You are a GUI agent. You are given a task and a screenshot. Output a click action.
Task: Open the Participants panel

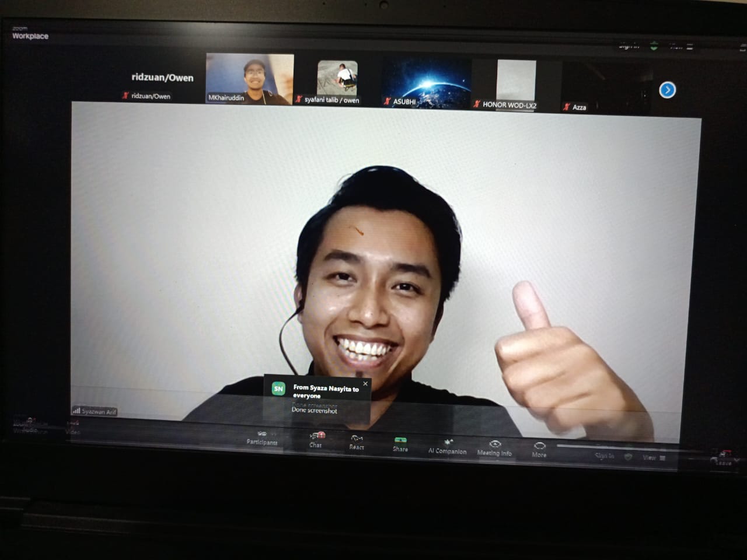(261, 437)
